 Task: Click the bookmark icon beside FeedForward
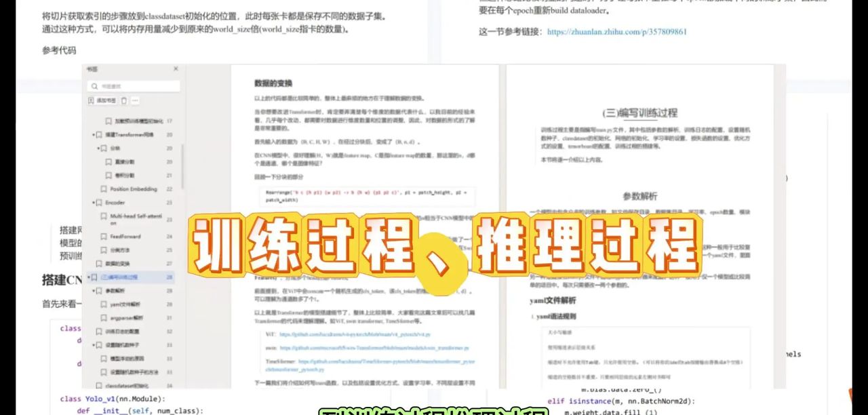coord(103,236)
